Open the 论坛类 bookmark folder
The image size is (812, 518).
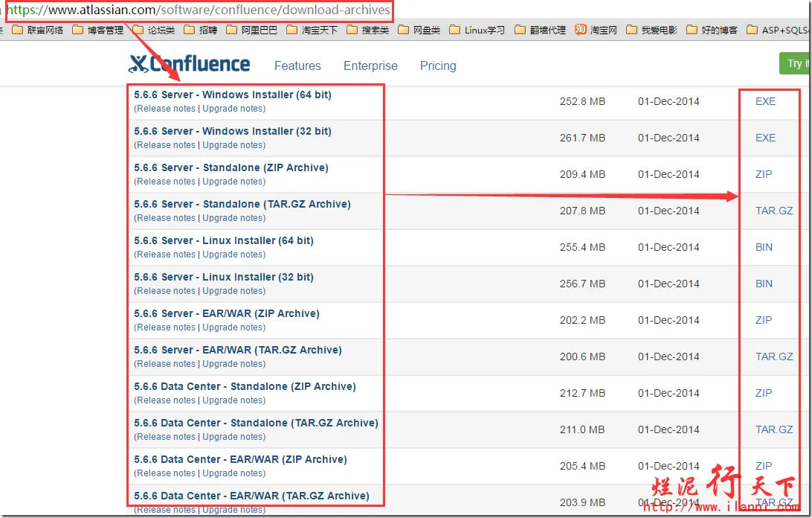(154, 30)
